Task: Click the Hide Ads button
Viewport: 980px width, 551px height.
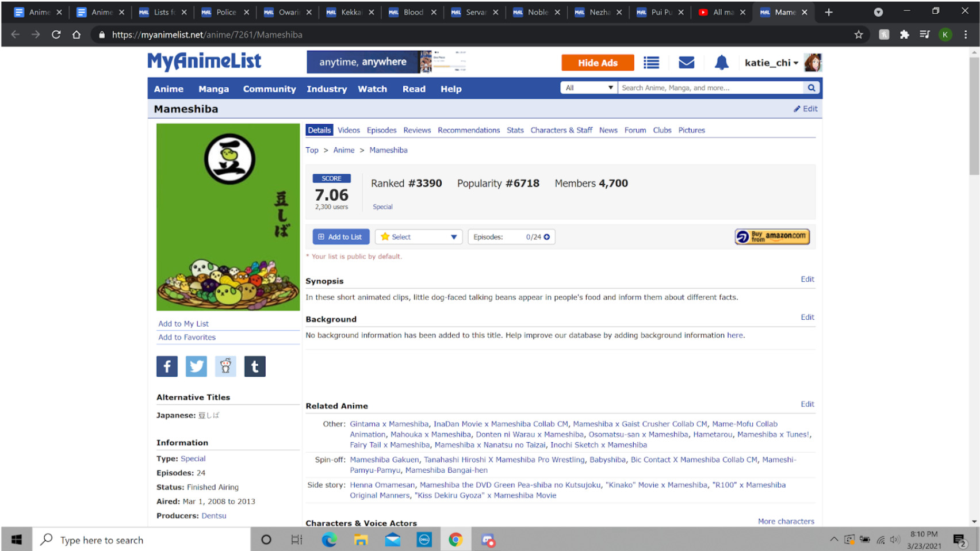Action: pos(598,63)
